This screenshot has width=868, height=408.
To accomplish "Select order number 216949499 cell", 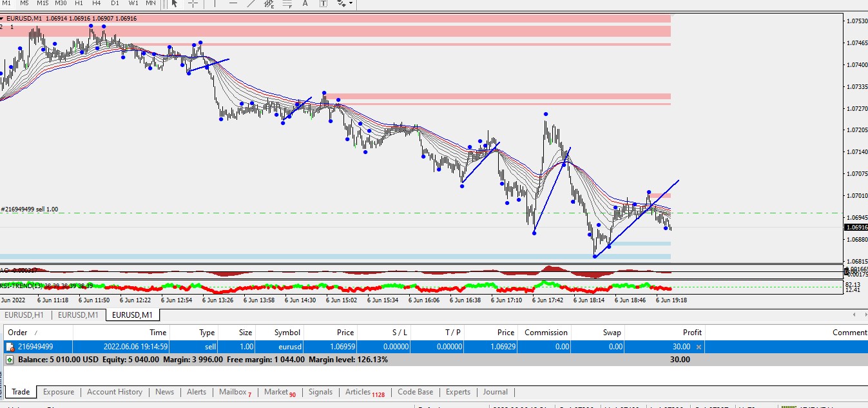I will click(35, 347).
